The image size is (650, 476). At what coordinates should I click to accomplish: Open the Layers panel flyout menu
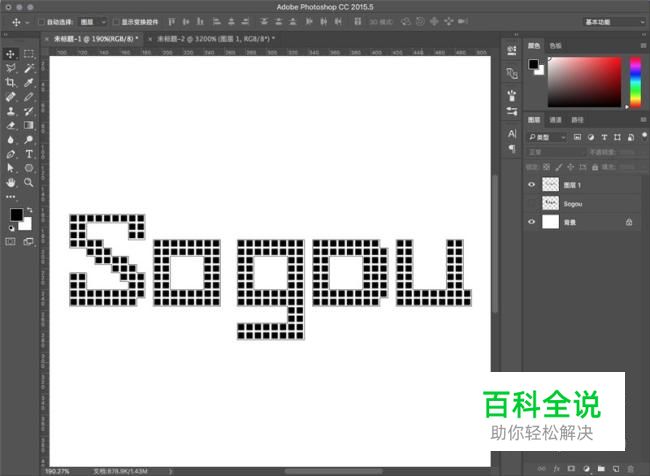[643, 119]
